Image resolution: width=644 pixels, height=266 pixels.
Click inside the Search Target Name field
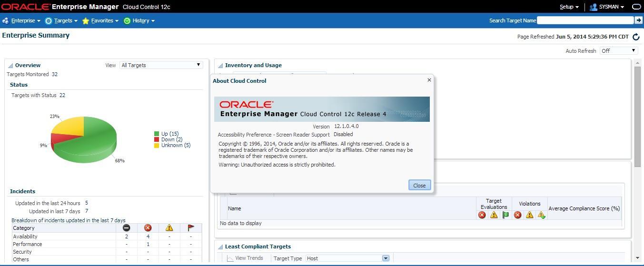click(x=585, y=20)
